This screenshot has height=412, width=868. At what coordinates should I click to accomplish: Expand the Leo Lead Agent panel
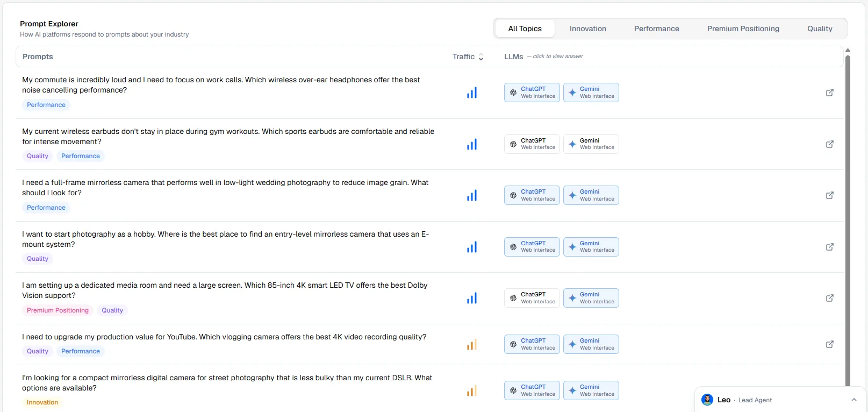click(x=854, y=400)
